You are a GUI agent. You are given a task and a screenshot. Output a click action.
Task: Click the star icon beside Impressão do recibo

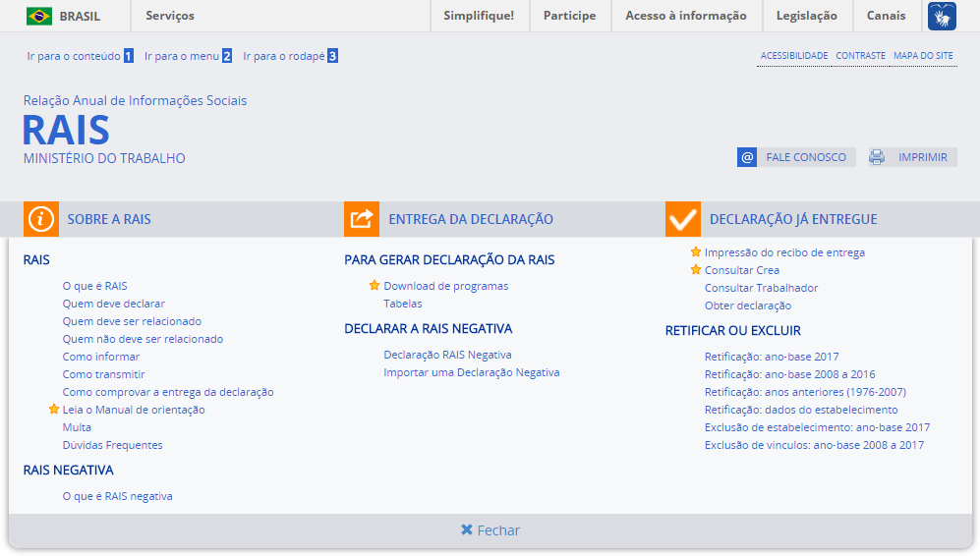tap(696, 251)
